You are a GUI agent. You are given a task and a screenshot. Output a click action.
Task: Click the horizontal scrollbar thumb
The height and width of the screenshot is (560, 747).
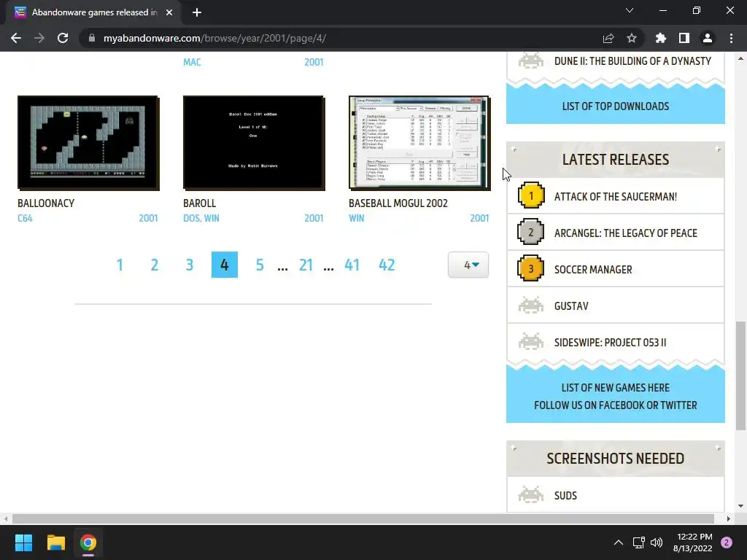click(x=363, y=518)
